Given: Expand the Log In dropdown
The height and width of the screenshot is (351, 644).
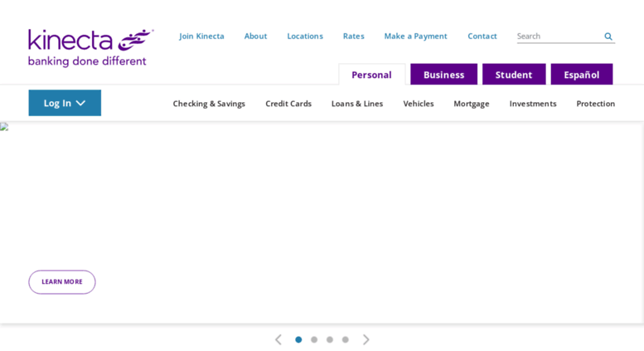Looking at the screenshot, I should [x=65, y=103].
